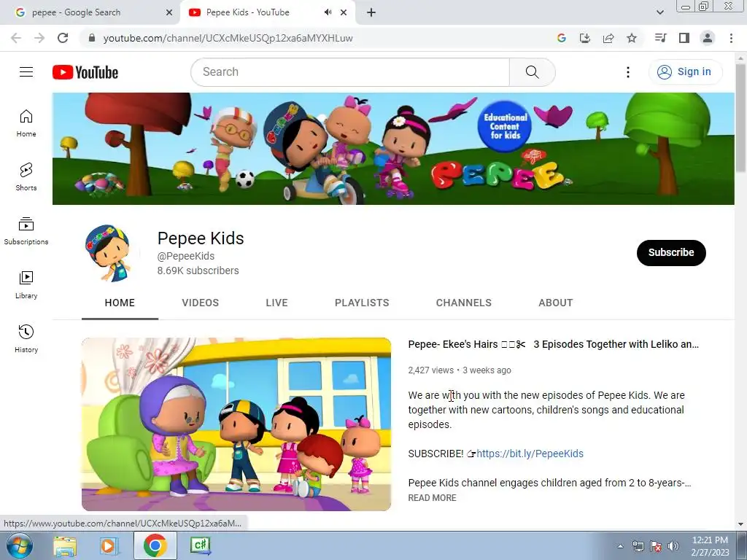Open the LIVE channel tab
The image size is (747, 560).
(x=276, y=303)
